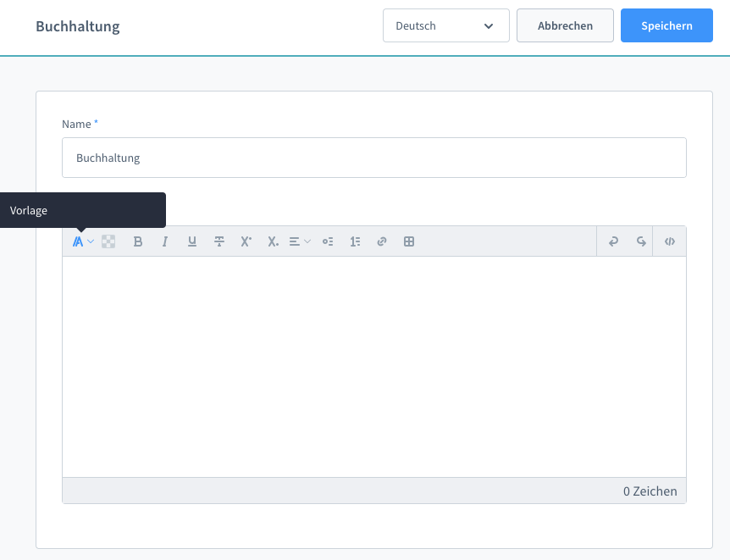Toggle italic formatting
This screenshot has width=730, height=560.
[x=165, y=241]
